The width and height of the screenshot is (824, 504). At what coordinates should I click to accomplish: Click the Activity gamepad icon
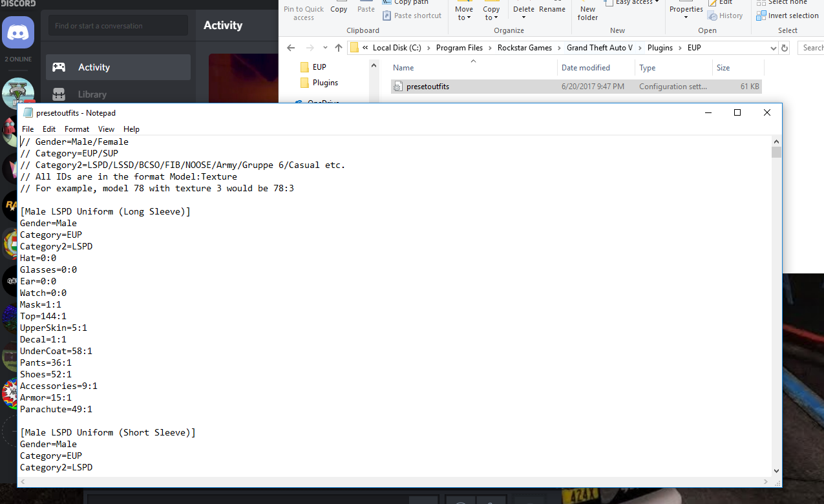(x=59, y=67)
